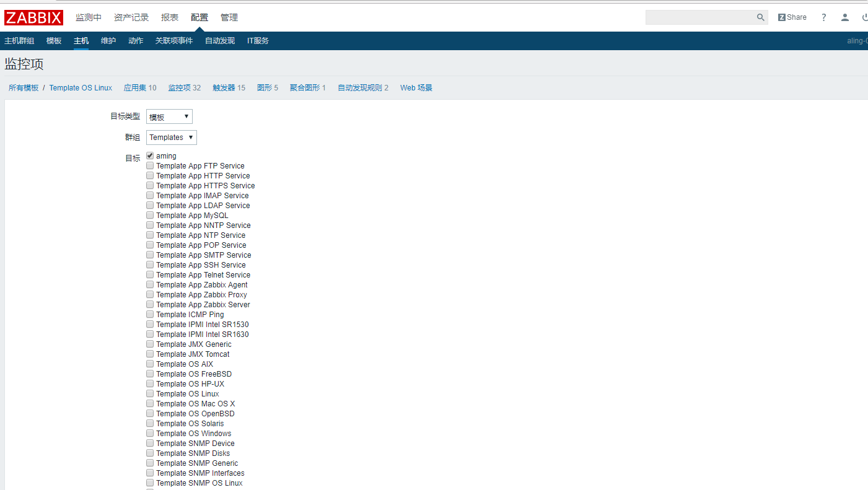Open the 资产记录 top menu

(x=131, y=17)
